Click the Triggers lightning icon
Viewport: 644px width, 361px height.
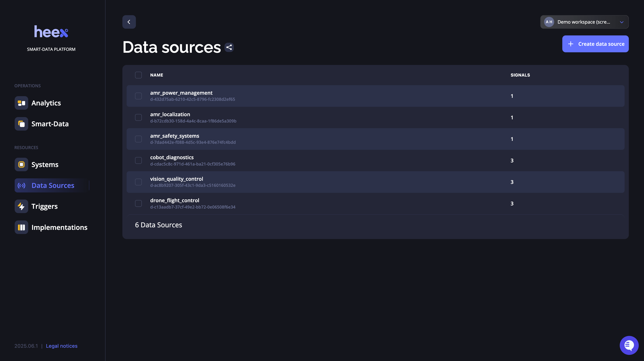(x=21, y=206)
